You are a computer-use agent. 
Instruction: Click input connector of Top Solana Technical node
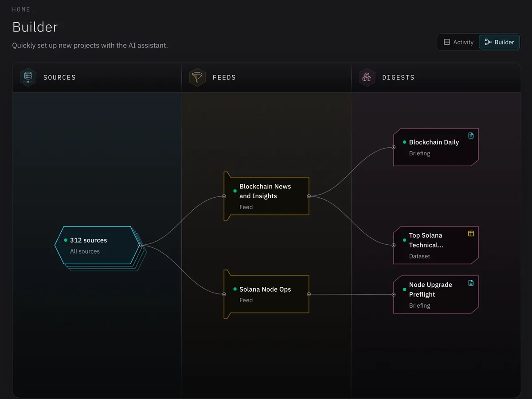click(x=394, y=245)
